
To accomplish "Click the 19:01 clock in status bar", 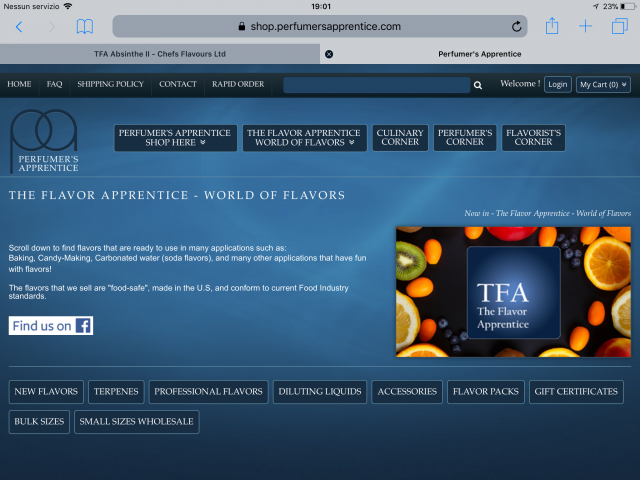I will tap(321, 6).
